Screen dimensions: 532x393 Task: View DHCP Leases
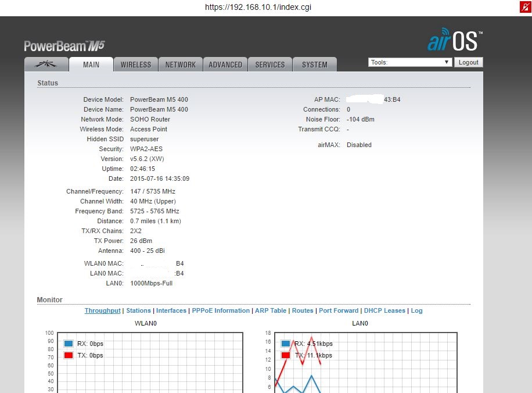point(384,310)
